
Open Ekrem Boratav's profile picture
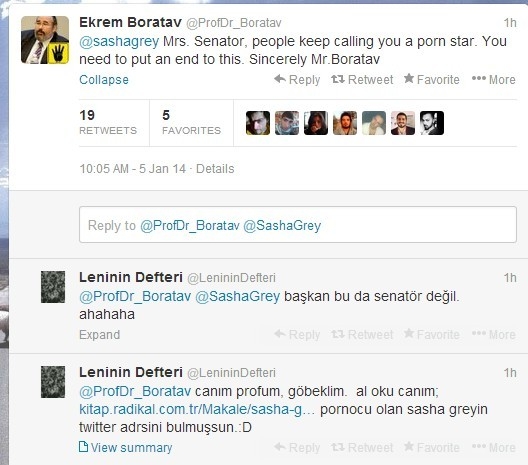45,40
